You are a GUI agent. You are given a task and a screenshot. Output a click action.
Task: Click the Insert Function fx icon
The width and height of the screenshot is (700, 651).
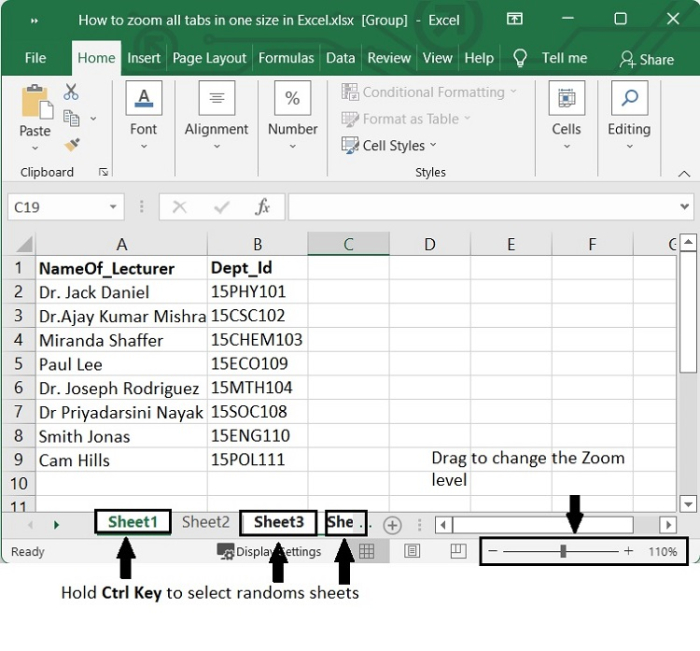coord(263,207)
